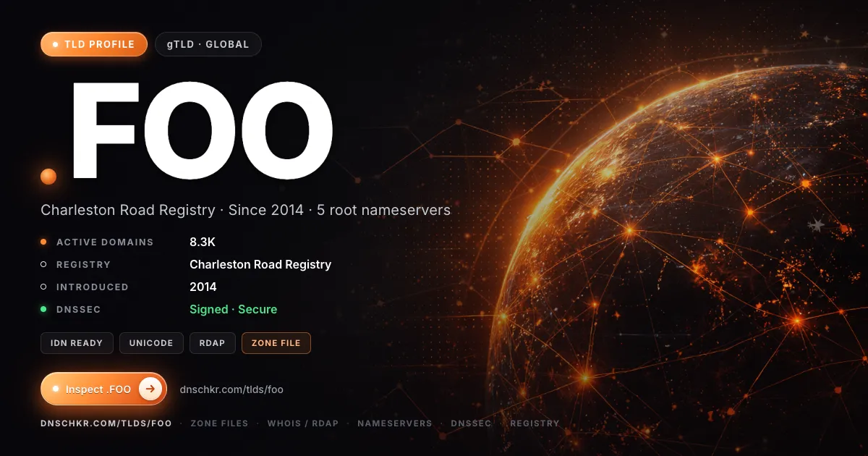Click the green dot beside DNSSEC
The height and width of the screenshot is (456, 868).
tap(43, 310)
